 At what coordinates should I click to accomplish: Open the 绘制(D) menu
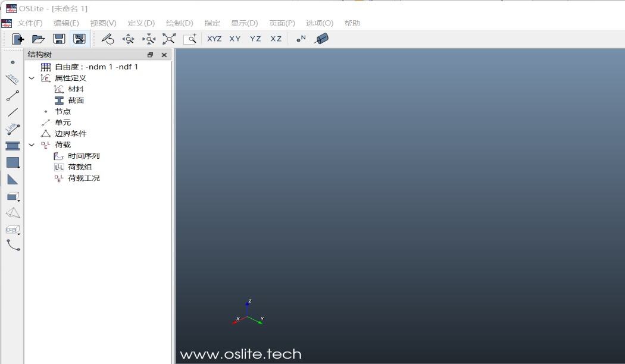[x=179, y=23]
